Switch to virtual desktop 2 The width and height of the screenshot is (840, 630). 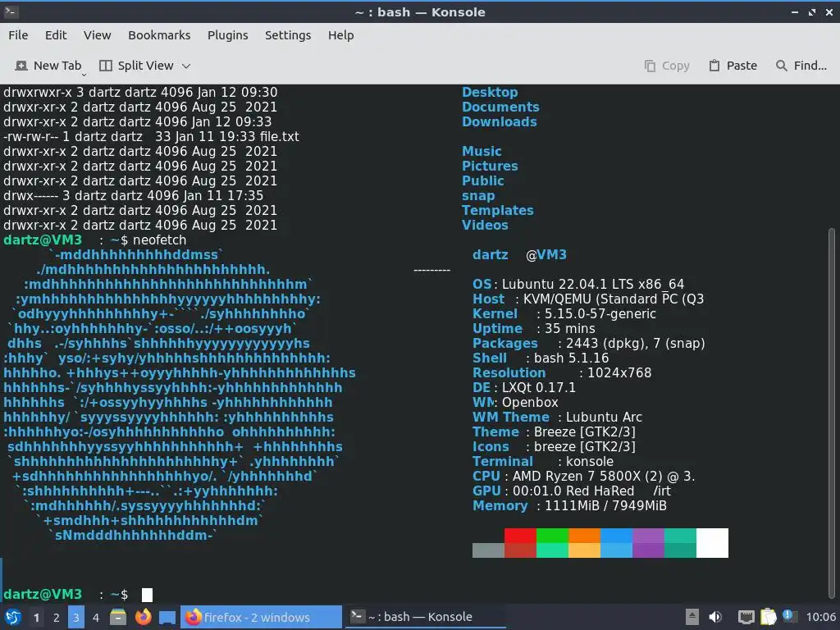pyautogui.click(x=57, y=618)
